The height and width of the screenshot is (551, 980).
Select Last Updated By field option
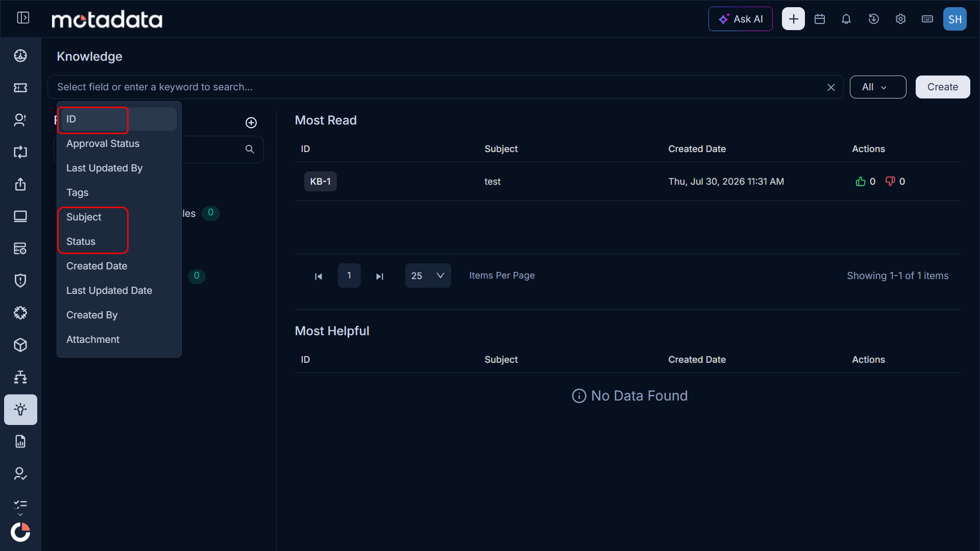click(x=119, y=168)
